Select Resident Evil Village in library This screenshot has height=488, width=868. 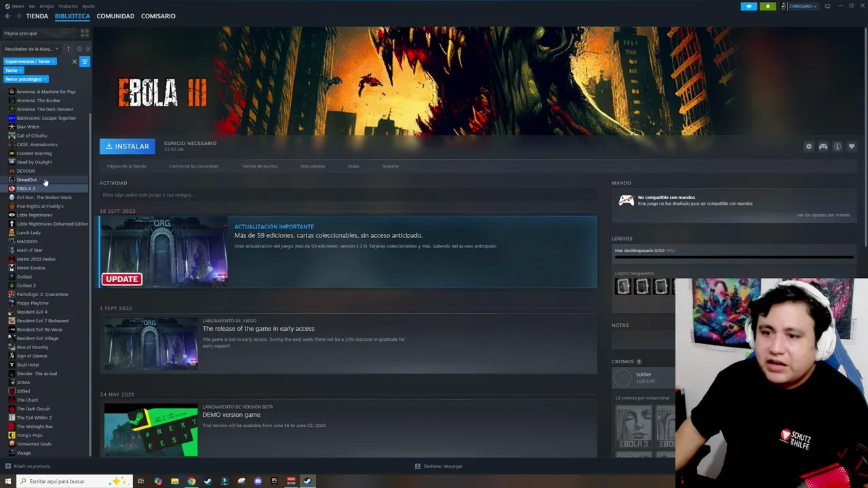pyautogui.click(x=37, y=338)
